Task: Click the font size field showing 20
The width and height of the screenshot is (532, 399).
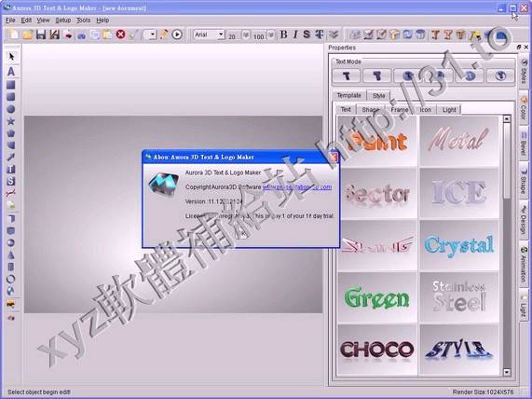Action: pyautogui.click(x=234, y=35)
